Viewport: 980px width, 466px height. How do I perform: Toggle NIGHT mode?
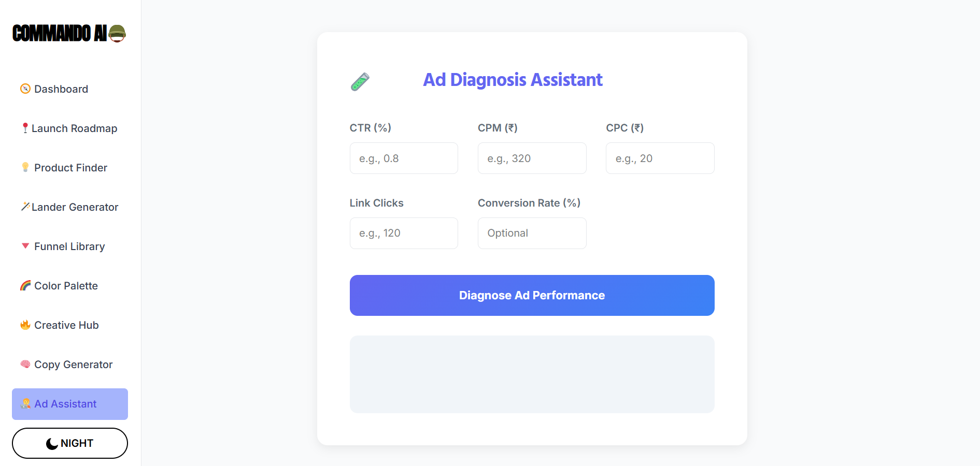[70, 443]
